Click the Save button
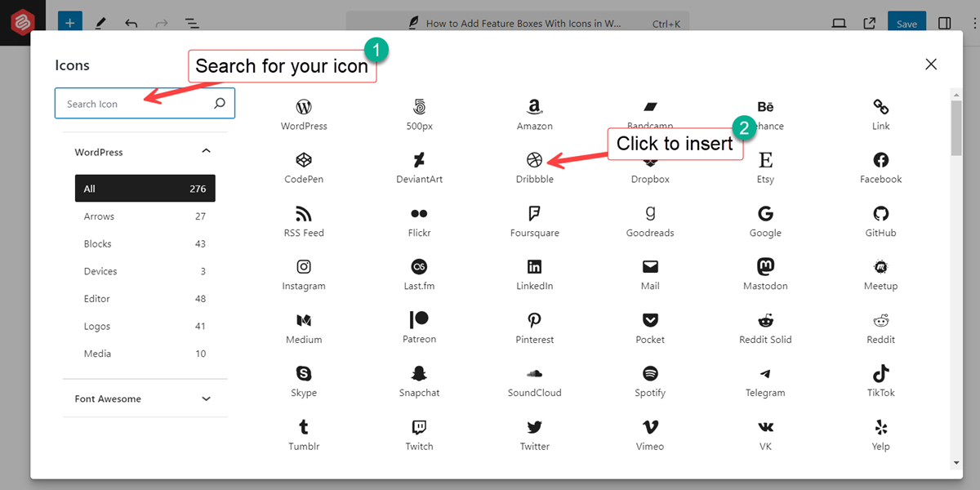The image size is (980, 490). [x=906, y=24]
